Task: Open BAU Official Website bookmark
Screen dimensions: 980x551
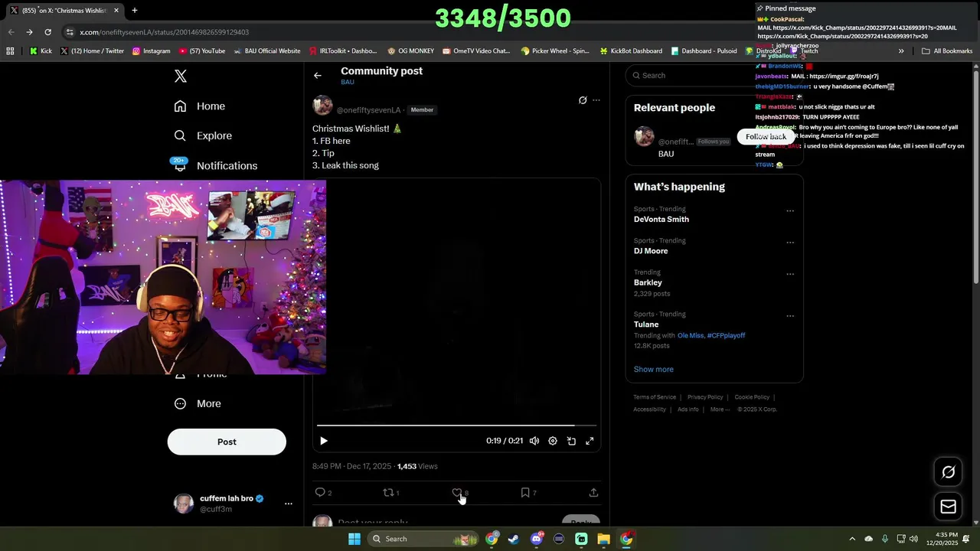Action: click(267, 51)
